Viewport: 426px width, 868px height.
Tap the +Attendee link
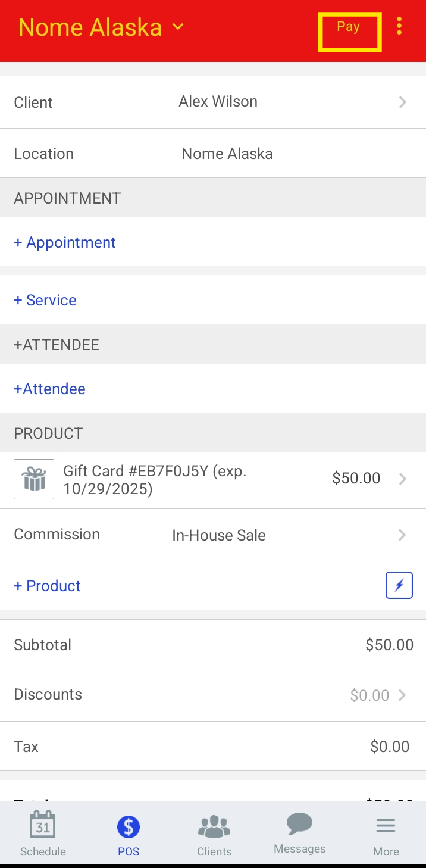pyautogui.click(x=49, y=389)
